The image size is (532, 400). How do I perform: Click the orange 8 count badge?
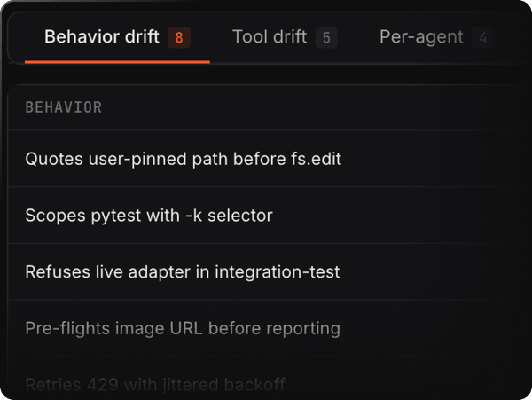pos(179,38)
